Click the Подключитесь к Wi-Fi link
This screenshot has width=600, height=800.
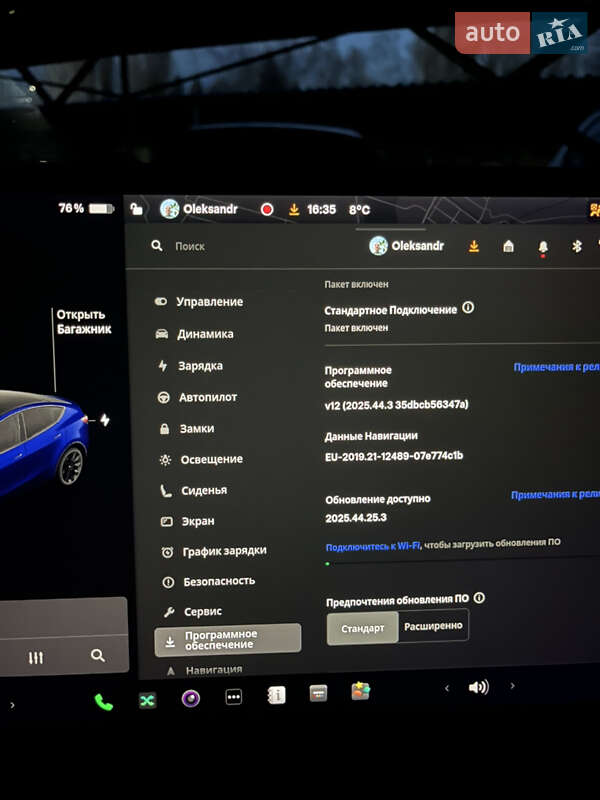pos(372,546)
